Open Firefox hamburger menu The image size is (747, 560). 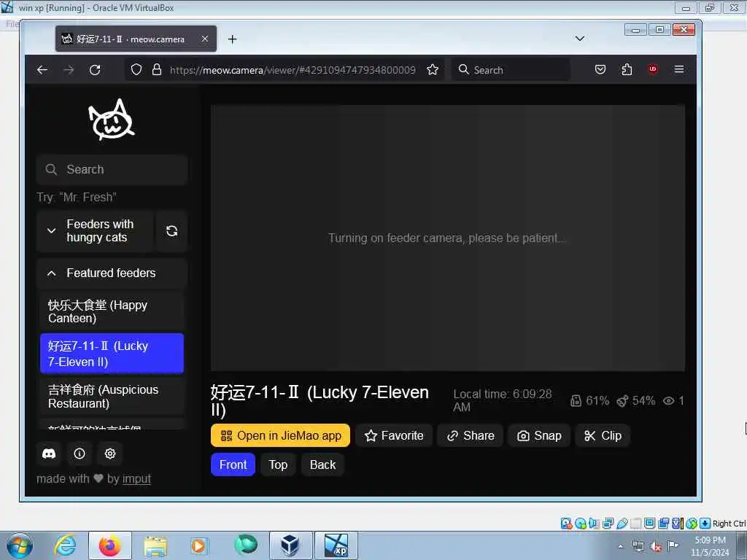[679, 69]
